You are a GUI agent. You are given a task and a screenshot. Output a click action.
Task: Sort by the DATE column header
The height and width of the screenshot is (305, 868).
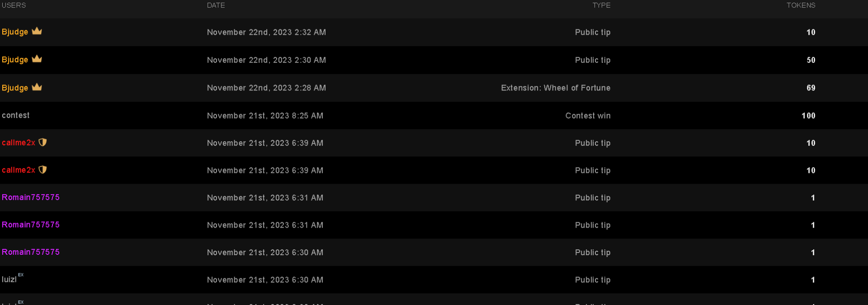pos(216,5)
